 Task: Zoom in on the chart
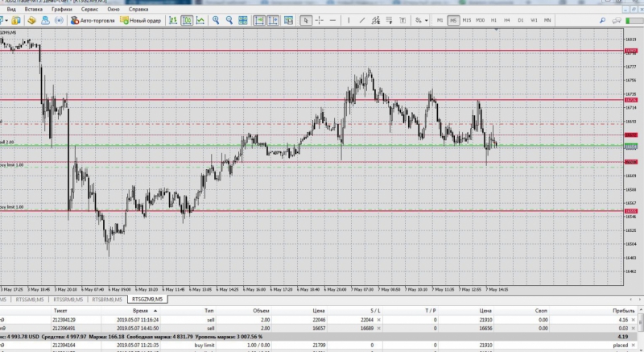pyautogui.click(x=216, y=20)
